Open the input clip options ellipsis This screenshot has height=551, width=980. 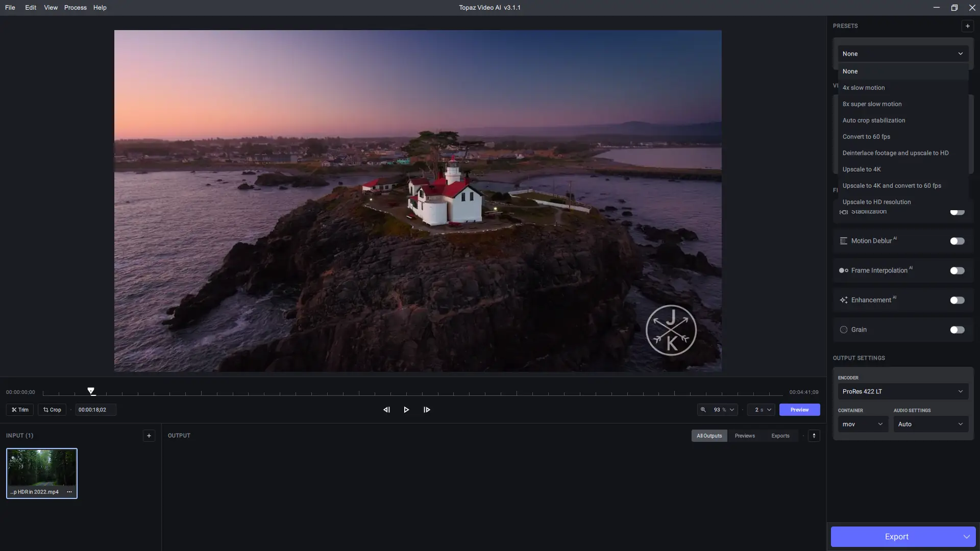69,492
